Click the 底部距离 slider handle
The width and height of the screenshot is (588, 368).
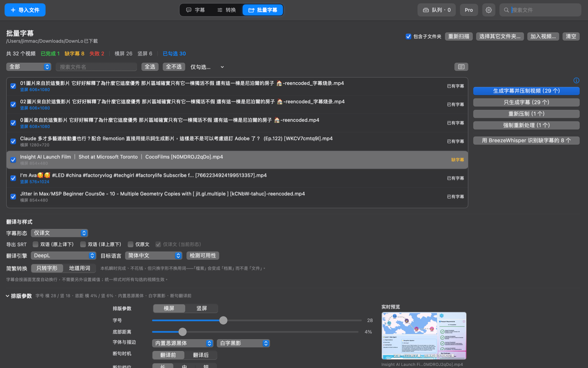tap(183, 332)
